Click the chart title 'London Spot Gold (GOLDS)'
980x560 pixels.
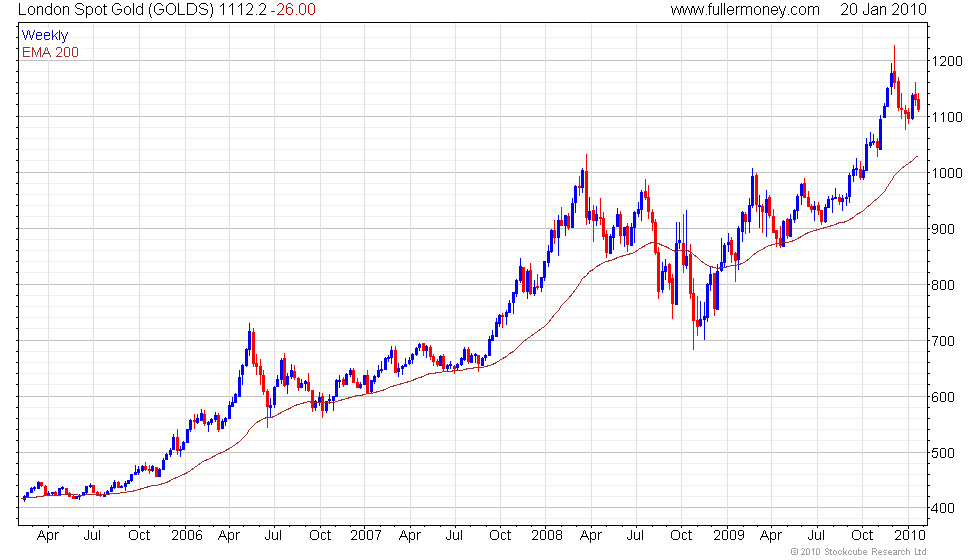tap(116, 9)
